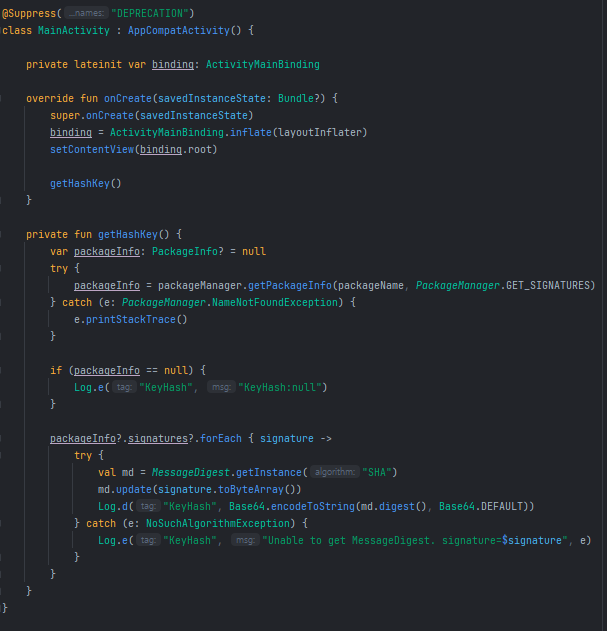The image size is (607, 631).
Task: Click the getPackageInfo method call
Action: coord(290,285)
